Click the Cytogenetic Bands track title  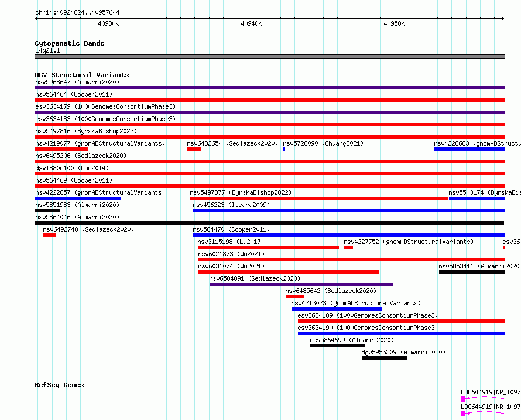pyautogui.click(x=70, y=43)
